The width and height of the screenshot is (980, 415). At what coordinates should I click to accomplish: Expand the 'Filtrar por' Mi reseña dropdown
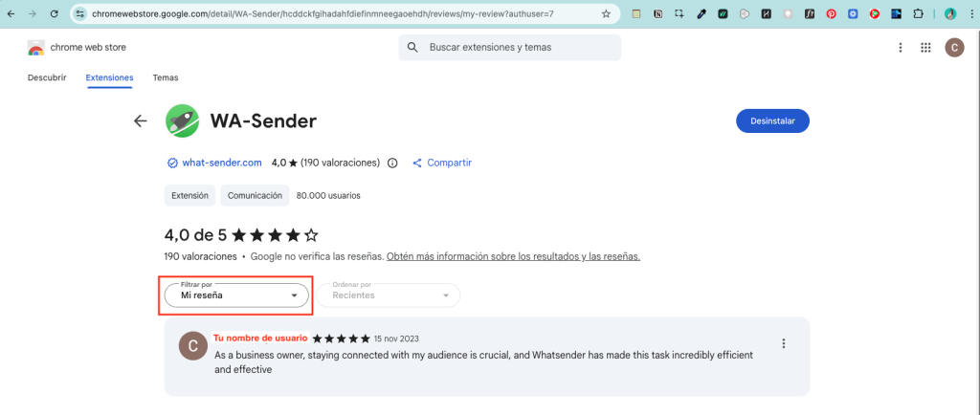pyautogui.click(x=237, y=295)
